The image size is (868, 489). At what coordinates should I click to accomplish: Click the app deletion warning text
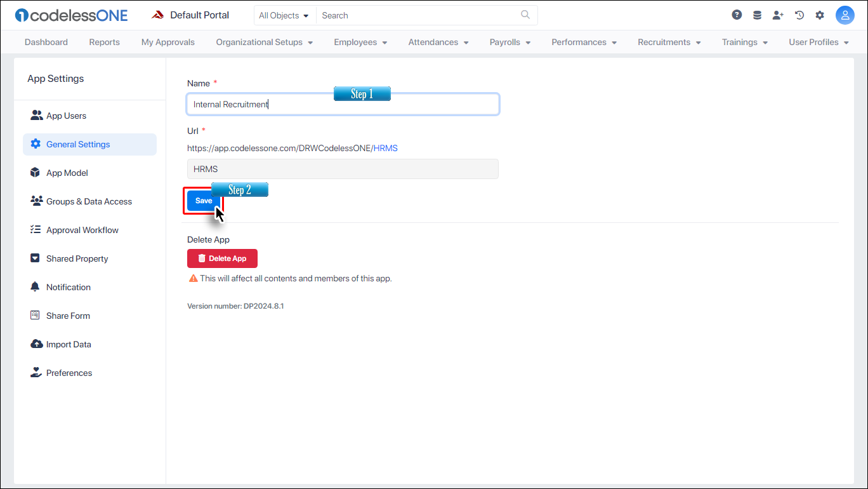tap(296, 278)
